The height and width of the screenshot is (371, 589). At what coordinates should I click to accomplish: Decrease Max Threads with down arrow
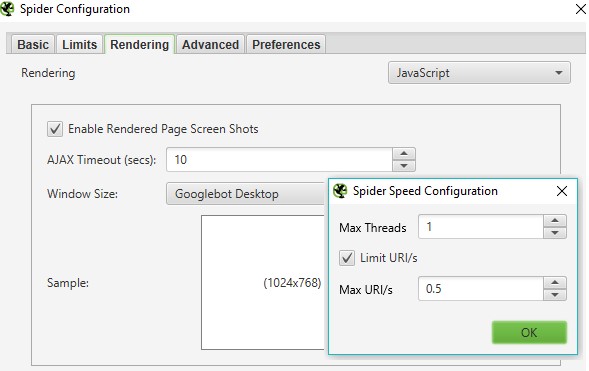point(555,233)
